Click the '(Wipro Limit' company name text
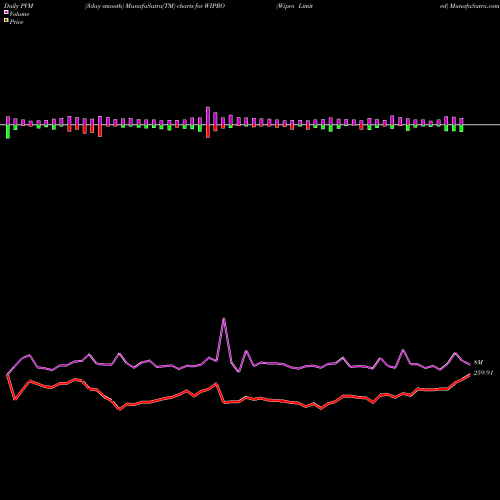 point(294,6)
